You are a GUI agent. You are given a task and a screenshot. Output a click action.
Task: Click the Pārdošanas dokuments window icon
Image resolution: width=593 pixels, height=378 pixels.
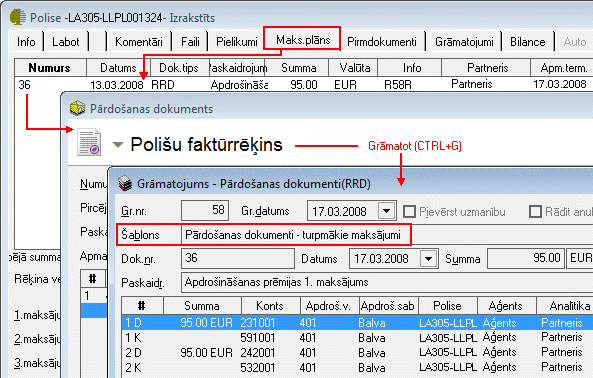(x=77, y=108)
